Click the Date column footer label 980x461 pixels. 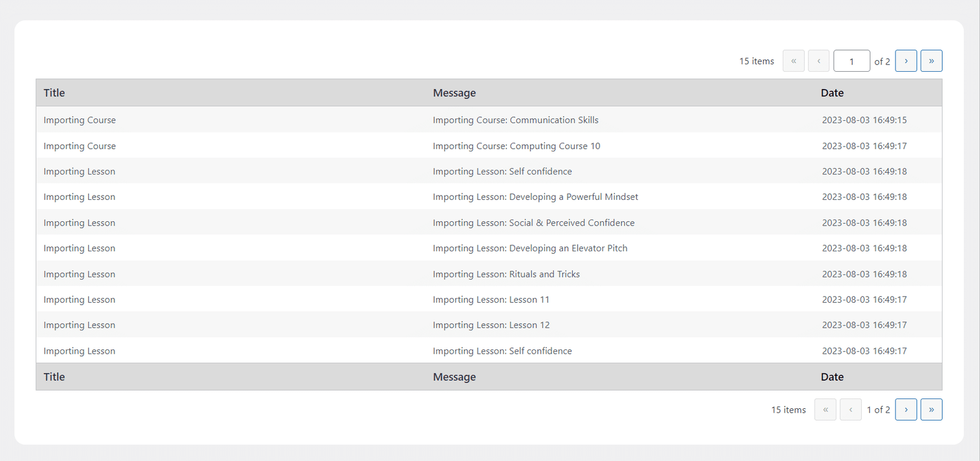click(832, 377)
